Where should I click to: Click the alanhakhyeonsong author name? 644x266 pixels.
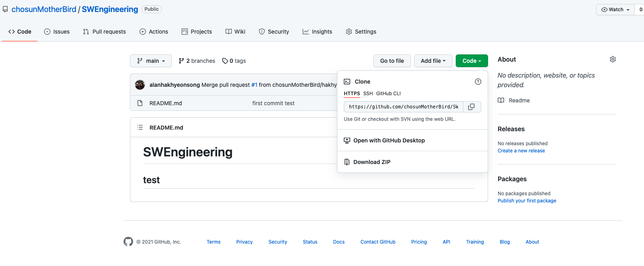(x=175, y=85)
